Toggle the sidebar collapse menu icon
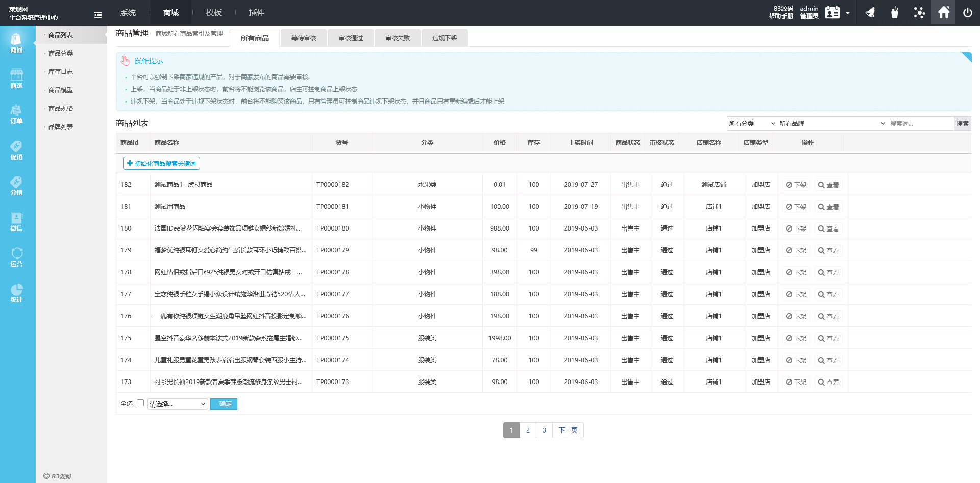The height and width of the screenshot is (483, 980). (x=98, y=15)
